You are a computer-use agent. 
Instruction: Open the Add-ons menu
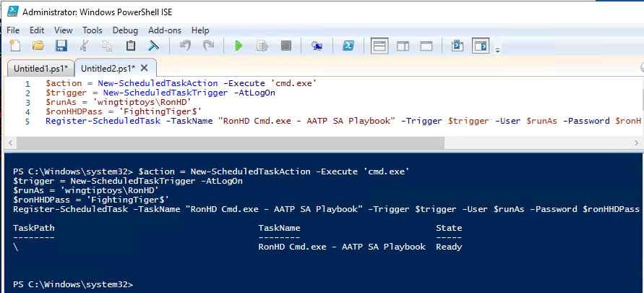click(165, 30)
